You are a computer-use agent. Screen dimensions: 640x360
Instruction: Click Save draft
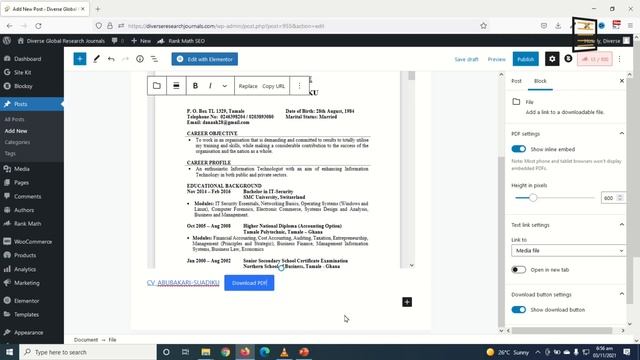466,59
